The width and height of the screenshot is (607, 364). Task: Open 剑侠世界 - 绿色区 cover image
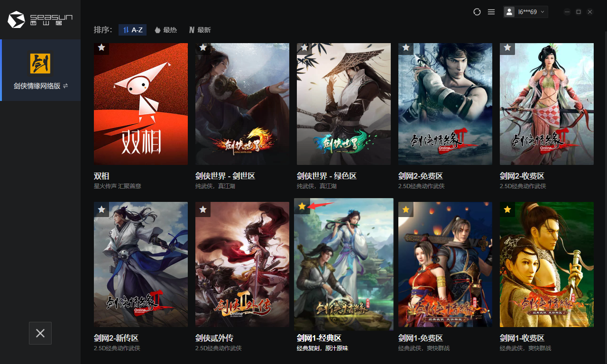click(344, 104)
